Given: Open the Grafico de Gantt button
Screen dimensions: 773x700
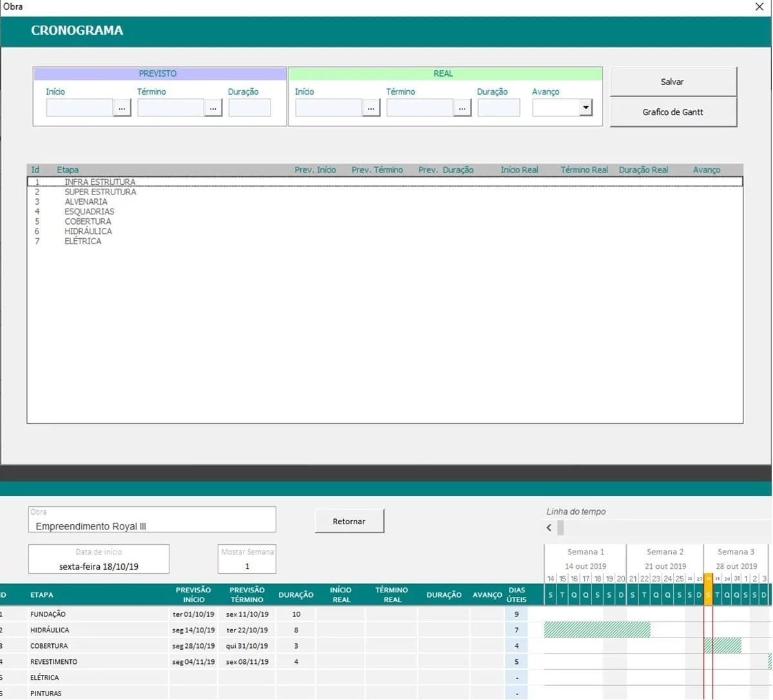Looking at the screenshot, I should click(x=673, y=112).
